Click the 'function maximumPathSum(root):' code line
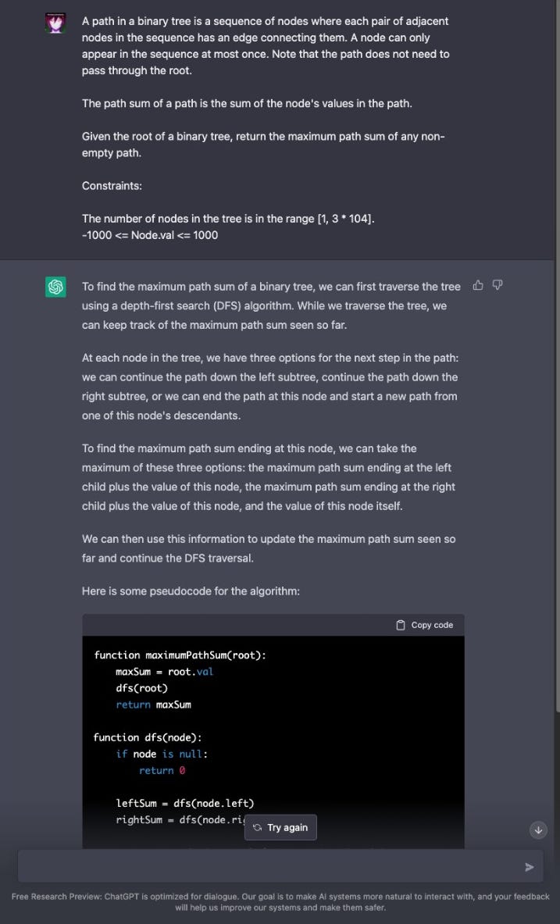This screenshot has width=560, height=924. [180, 655]
